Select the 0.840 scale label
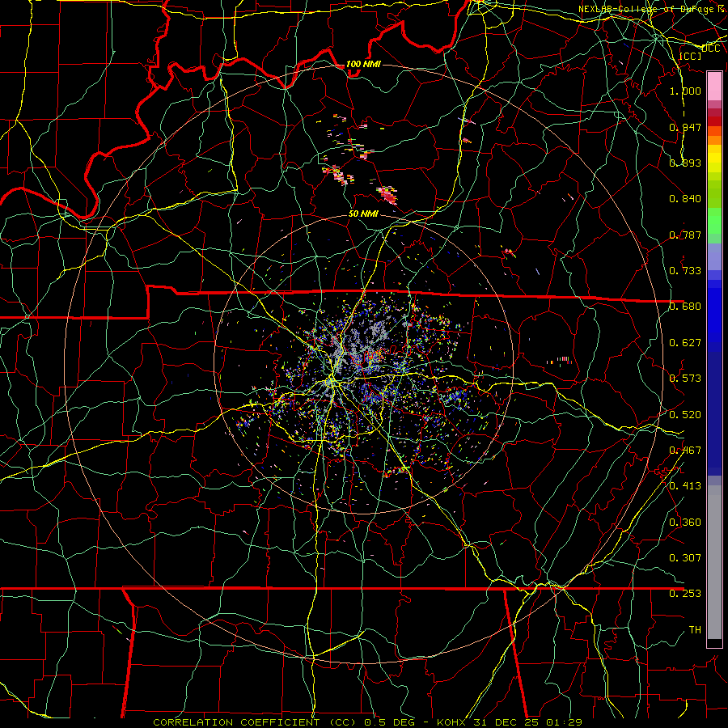This screenshot has width=728, height=728. [685, 198]
